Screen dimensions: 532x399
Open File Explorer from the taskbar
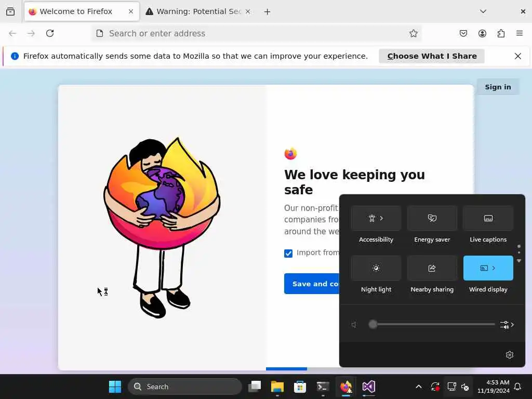point(277,387)
